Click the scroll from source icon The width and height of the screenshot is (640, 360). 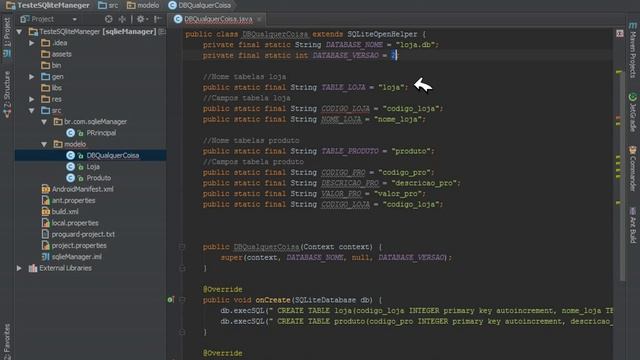point(109,19)
